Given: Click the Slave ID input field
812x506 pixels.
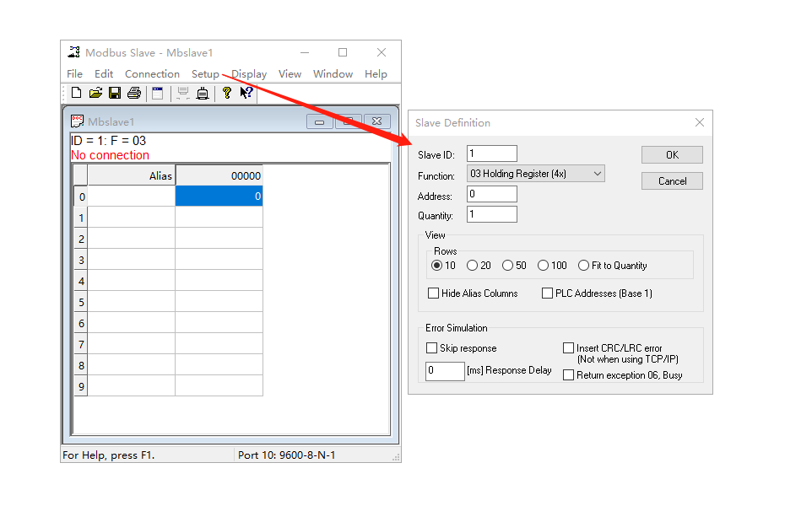Looking at the screenshot, I should point(491,153).
